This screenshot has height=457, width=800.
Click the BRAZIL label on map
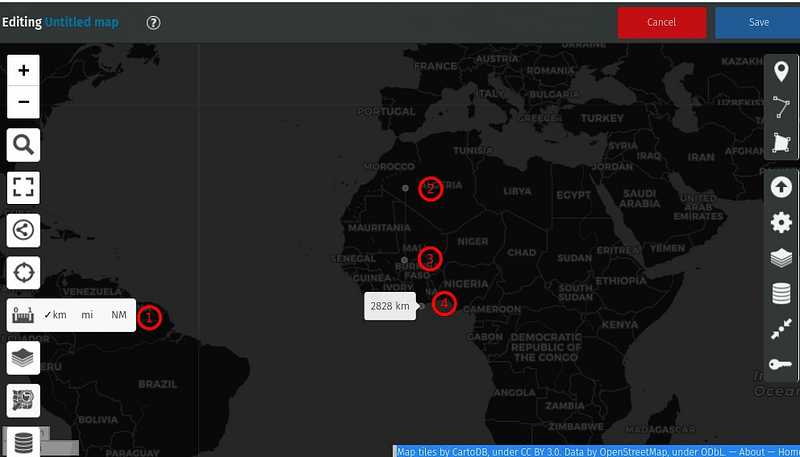click(158, 384)
